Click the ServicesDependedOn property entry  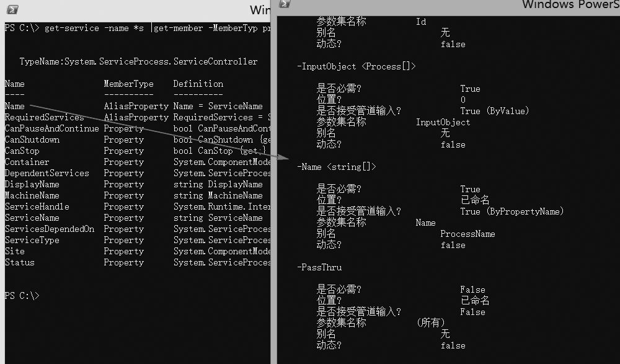pos(50,229)
